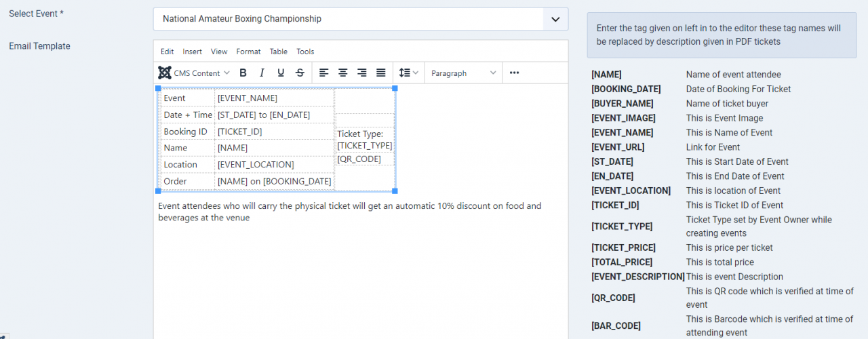Center align the text
Screen dimensions: 868x339
tap(343, 73)
